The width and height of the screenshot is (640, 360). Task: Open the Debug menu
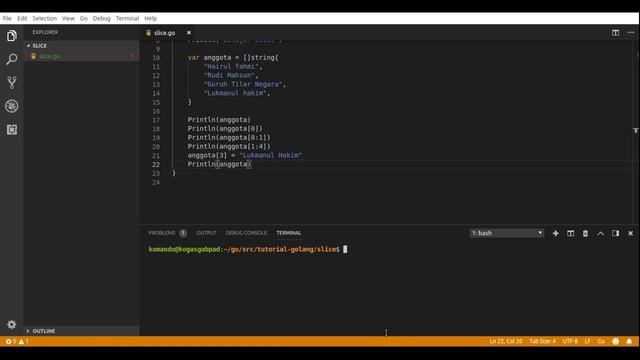point(102,18)
